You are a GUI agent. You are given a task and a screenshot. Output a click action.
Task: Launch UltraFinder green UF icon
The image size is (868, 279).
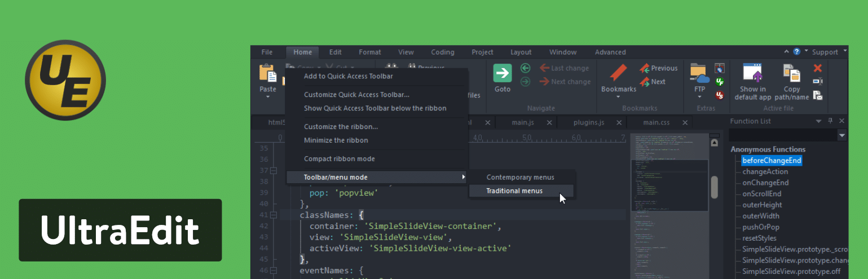pos(720,82)
